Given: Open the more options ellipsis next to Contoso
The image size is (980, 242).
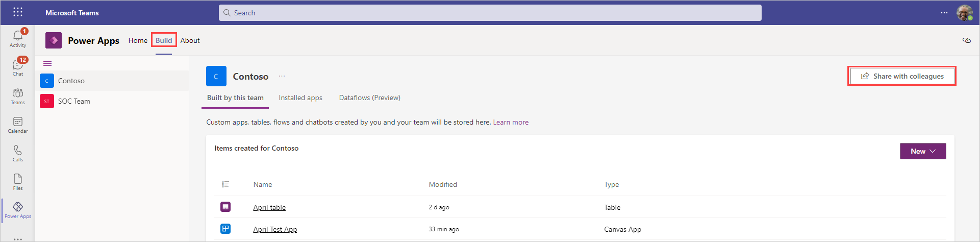Looking at the screenshot, I should pyautogui.click(x=282, y=76).
